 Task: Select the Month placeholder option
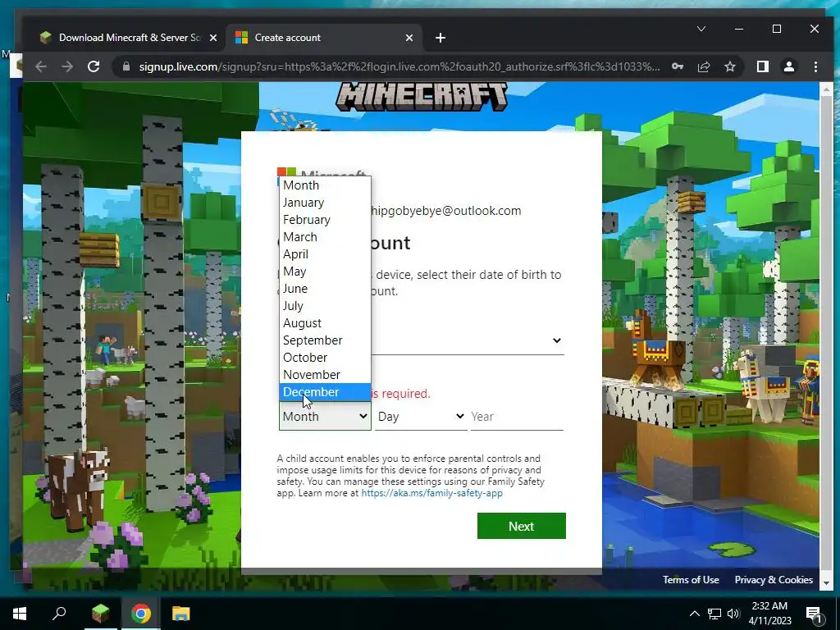(x=325, y=185)
